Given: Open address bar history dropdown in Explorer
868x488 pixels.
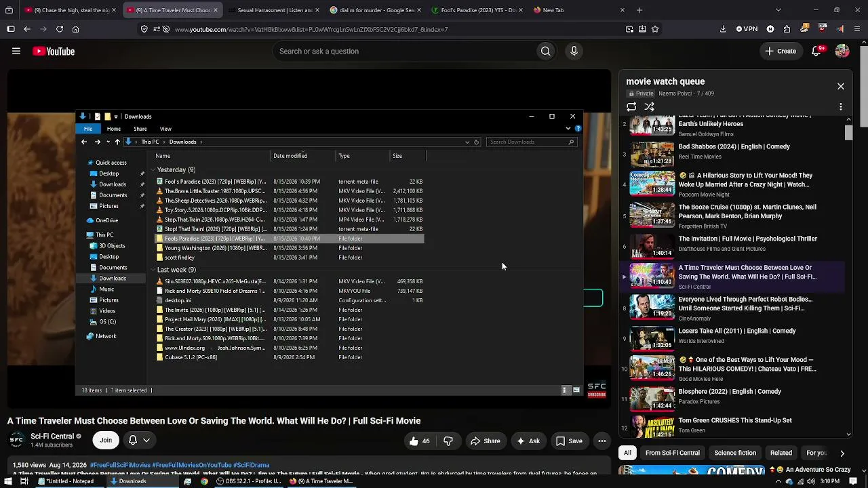Looking at the screenshot, I should click(x=467, y=142).
